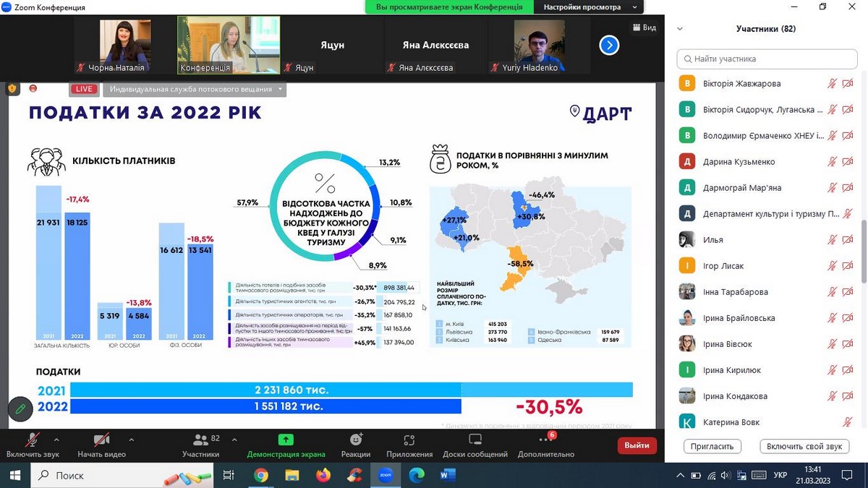This screenshot has height=488, width=868.
Task: Click the Invite button
Action: pyautogui.click(x=712, y=446)
